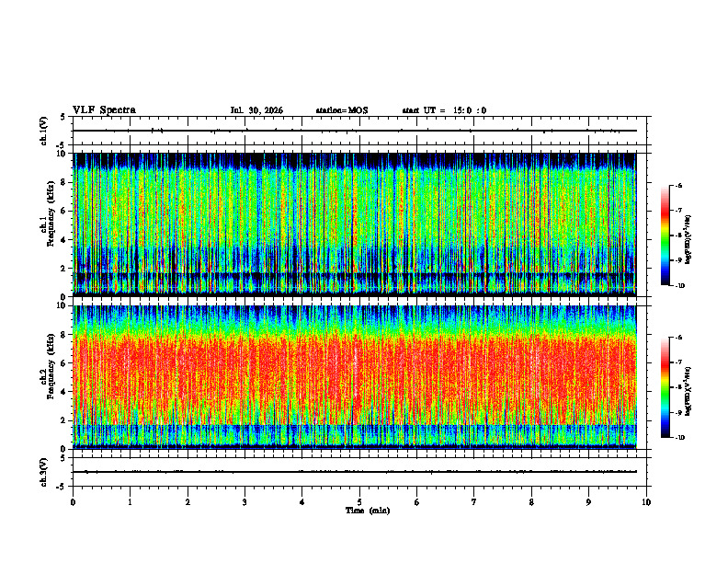
Task: Click the ch.2 "Frequency (kHz)" axis label
Action: [x=51, y=366]
